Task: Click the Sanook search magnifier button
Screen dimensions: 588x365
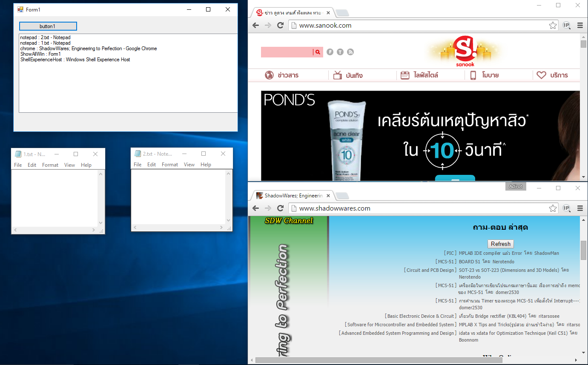Action: point(318,52)
